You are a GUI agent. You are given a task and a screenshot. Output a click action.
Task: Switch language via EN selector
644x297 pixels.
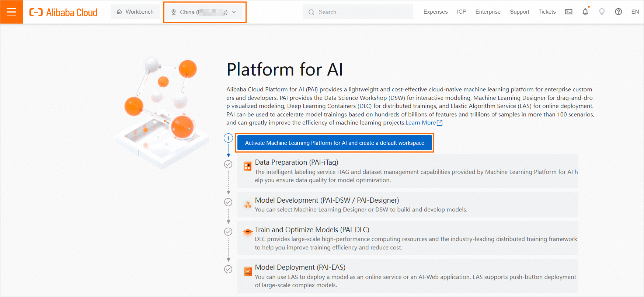coord(635,12)
